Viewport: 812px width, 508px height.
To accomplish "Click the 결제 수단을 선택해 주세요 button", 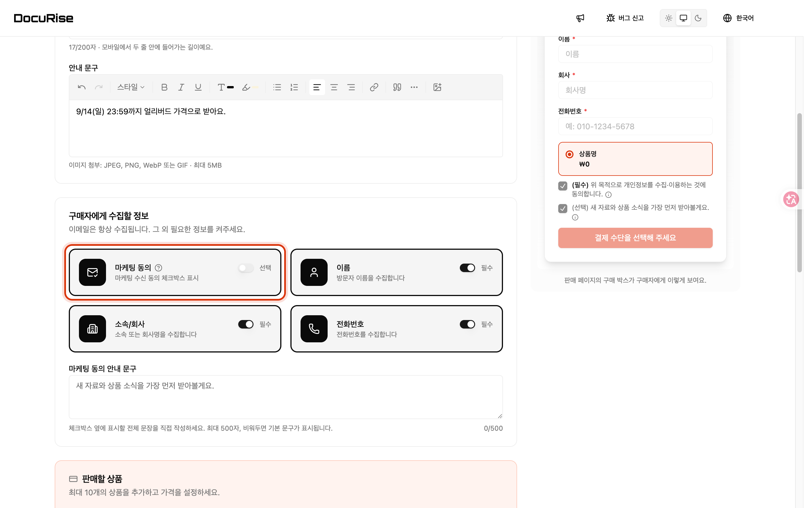I will [x=635, y=238].
